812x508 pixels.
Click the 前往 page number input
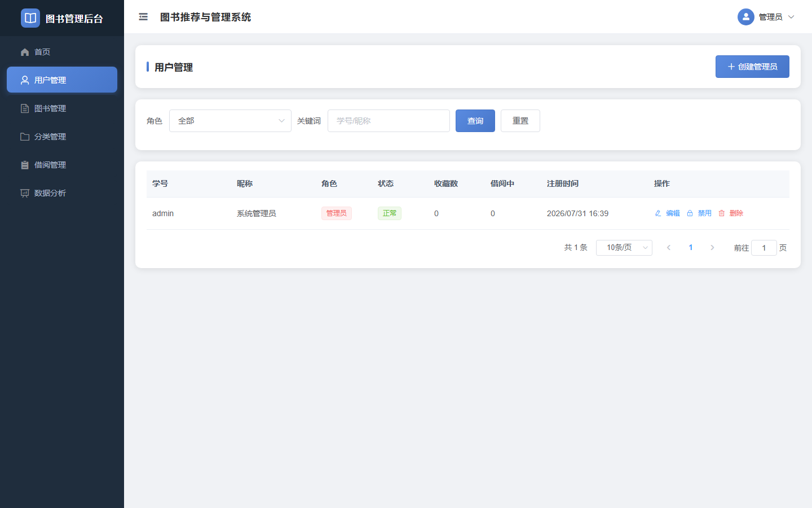pos(764,248)
